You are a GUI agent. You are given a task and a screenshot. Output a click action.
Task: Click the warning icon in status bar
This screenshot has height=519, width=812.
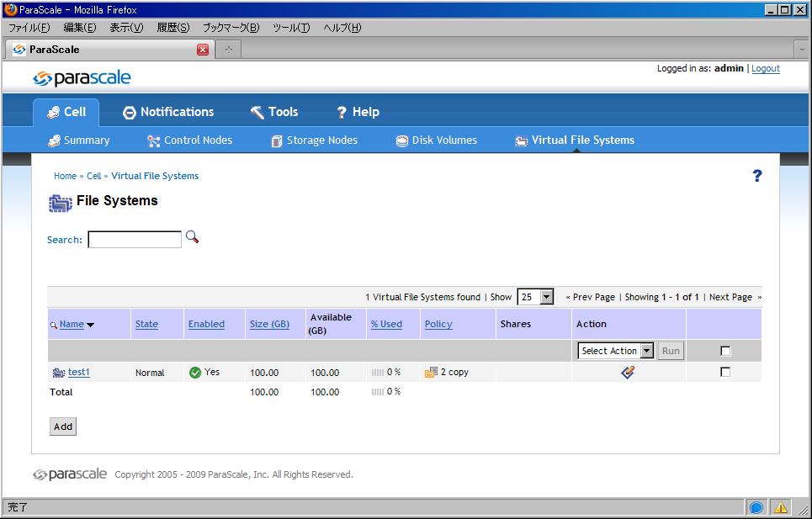click(781, 507)
